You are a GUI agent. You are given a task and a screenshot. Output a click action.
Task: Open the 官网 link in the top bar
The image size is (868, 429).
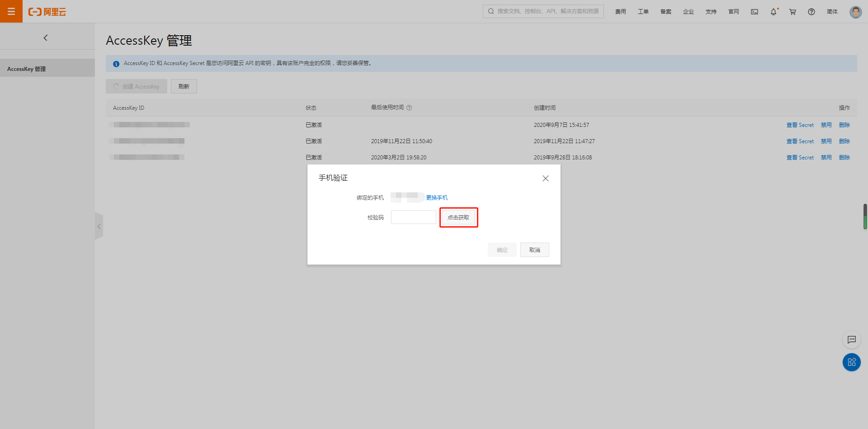click(734, 12)
